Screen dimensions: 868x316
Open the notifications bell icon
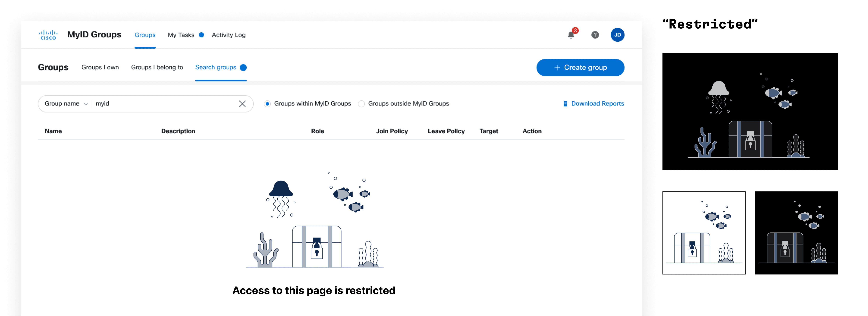tap(571, 35)
